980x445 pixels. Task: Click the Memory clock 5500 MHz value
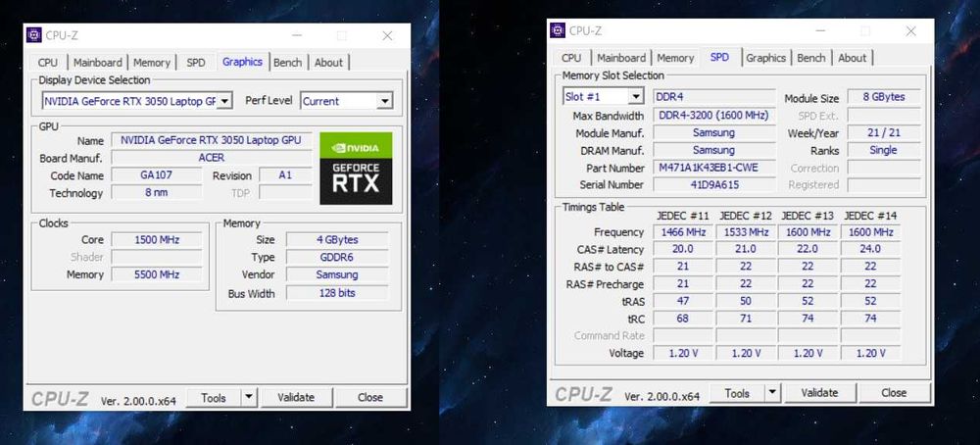[156, 274]
